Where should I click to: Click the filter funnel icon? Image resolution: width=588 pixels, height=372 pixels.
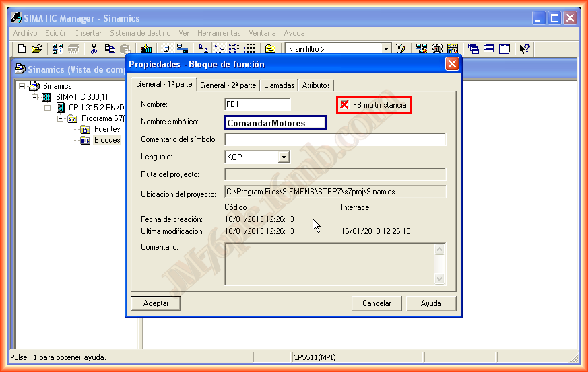401,49
